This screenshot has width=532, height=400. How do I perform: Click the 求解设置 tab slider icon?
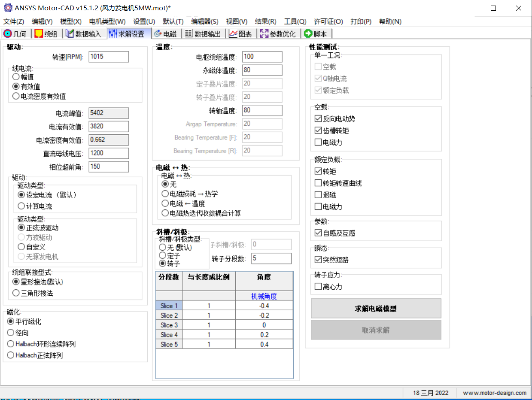pyautogui.click(x=113, y=34)
